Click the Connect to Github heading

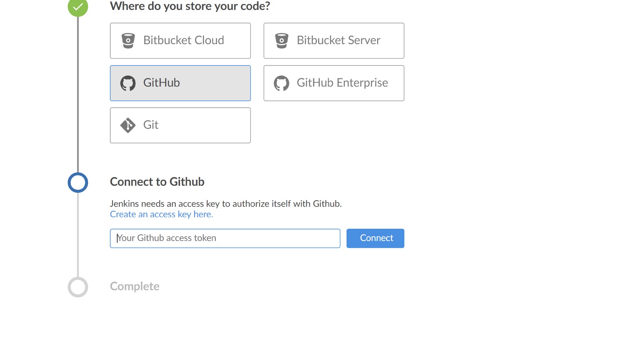pos(157,182)
